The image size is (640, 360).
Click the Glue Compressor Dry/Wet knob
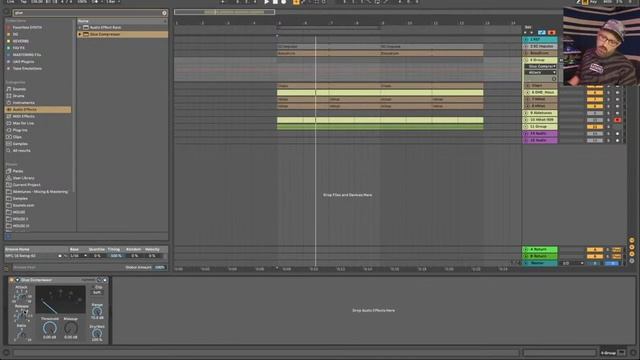[x=97, y=333]
